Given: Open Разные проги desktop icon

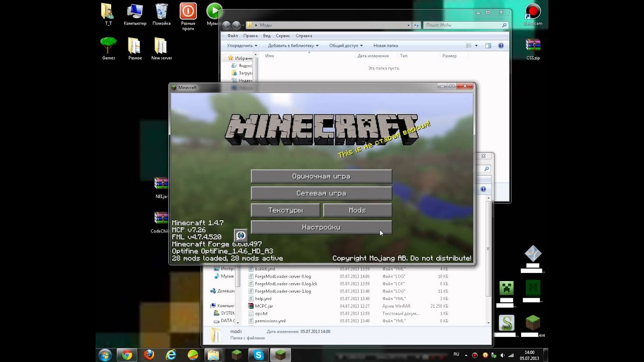Looking at the screenshot, I should pyautogui.click(x=188, y=16).
